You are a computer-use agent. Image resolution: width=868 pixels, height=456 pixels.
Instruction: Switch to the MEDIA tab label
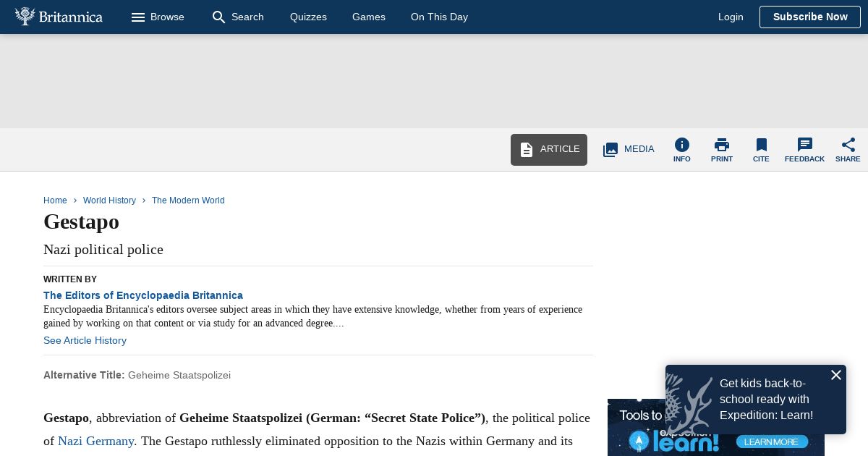click(639, 149)
